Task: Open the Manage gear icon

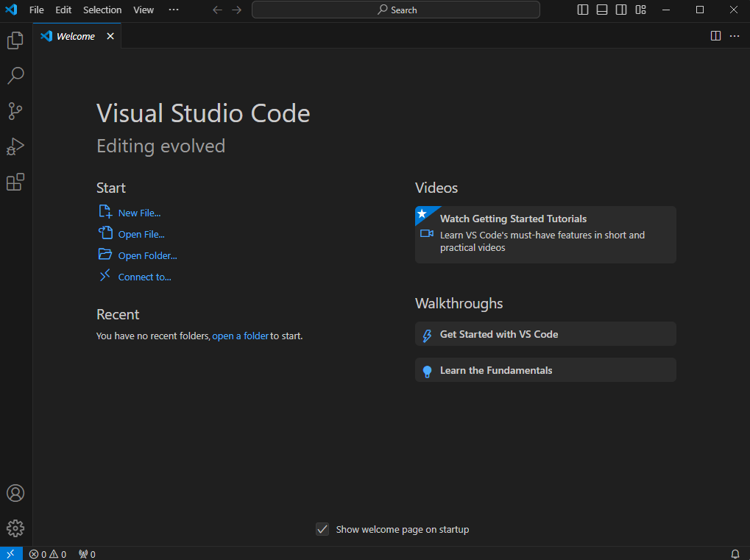Action: (x=15, y=528)
